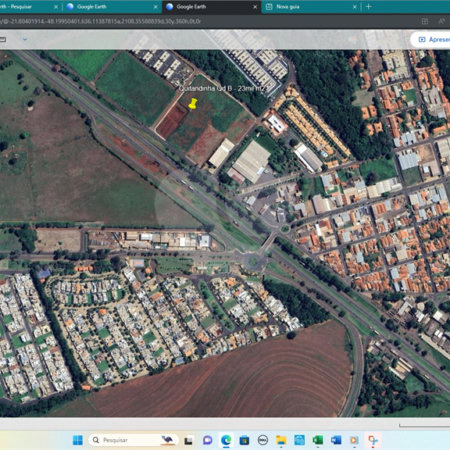Expand the small dropdown arrow in Earth toolbar
The image size is (450, 450).
tap(25, 39)
